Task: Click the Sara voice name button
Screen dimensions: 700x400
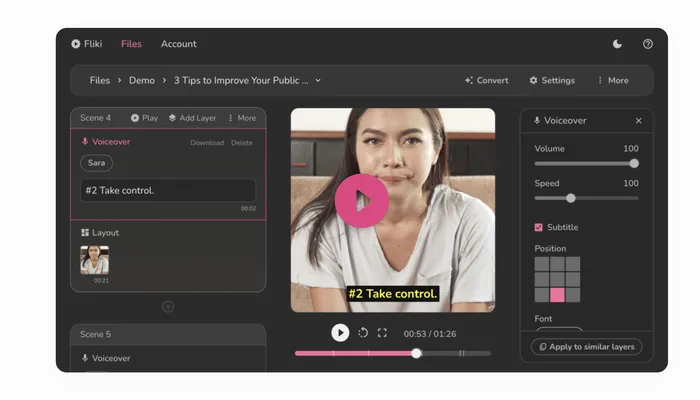Action: click(96, 163)
